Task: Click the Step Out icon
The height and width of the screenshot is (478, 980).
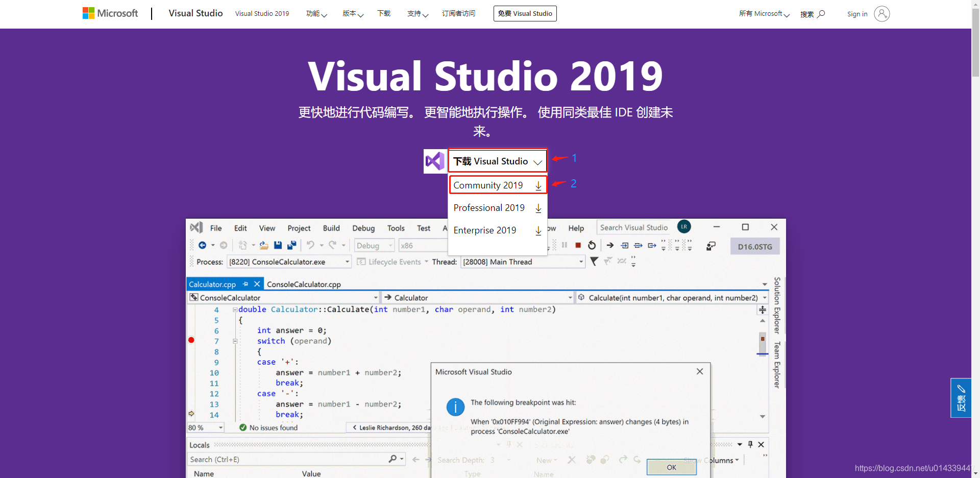Action: [x=652, y=246]
